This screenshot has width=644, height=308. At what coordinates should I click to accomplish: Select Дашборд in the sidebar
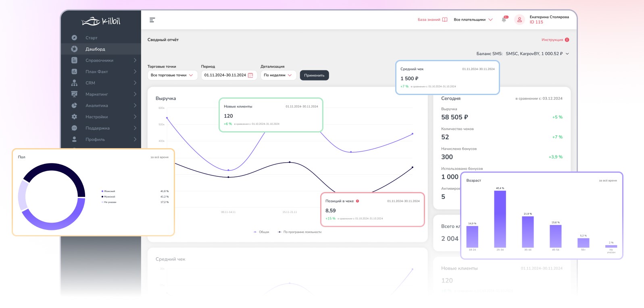(95, 49)
